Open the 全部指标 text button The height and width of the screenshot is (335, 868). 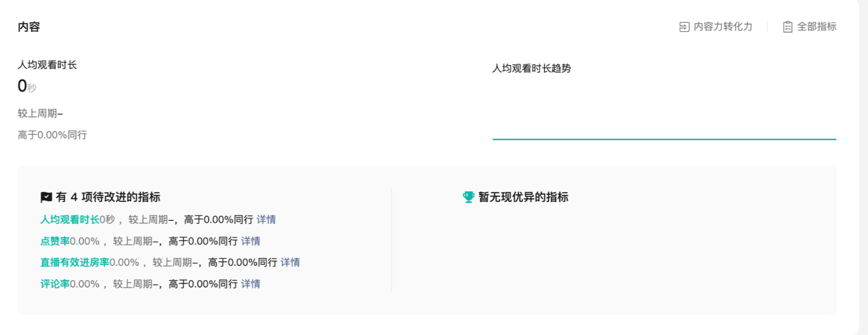[x=816, y=27]
